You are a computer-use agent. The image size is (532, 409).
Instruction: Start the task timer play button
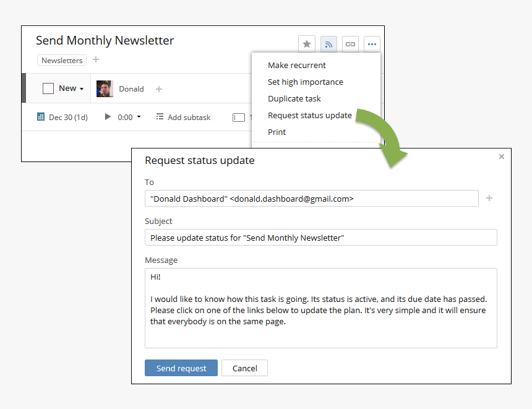tap(108, 117)
